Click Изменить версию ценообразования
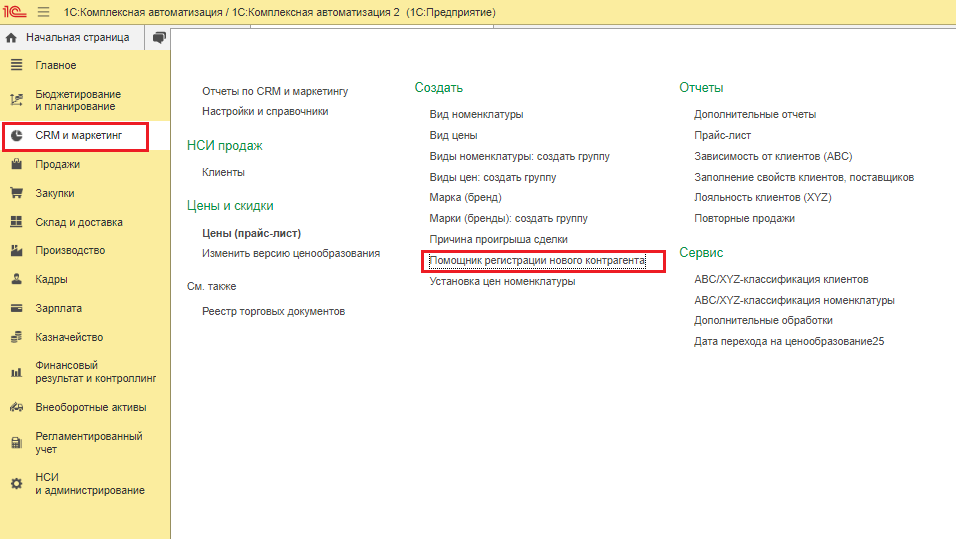The width and height of the screenshot is (956, 544). pos(291,253)
